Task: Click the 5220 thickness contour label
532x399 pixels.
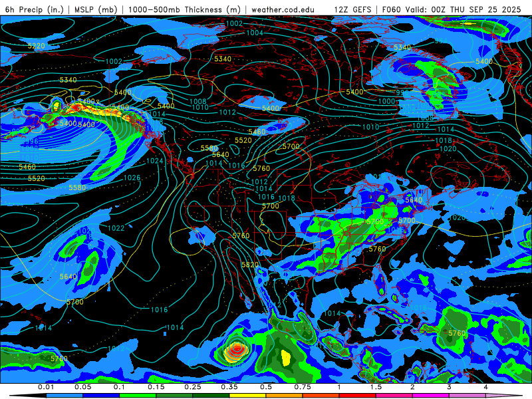Action: click(36, 46)
